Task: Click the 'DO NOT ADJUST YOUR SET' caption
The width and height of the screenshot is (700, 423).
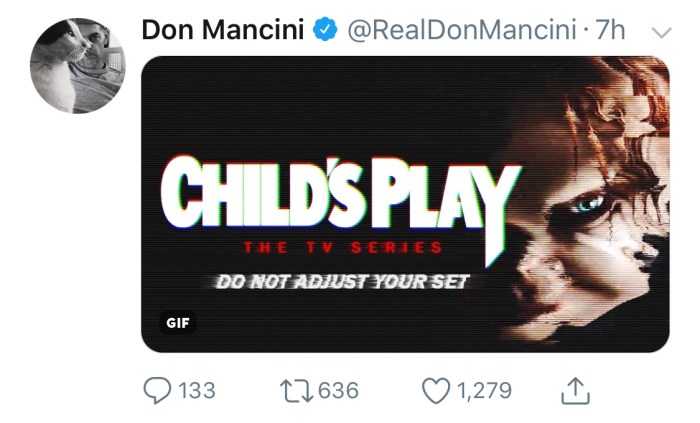Action: coord(343,281)
